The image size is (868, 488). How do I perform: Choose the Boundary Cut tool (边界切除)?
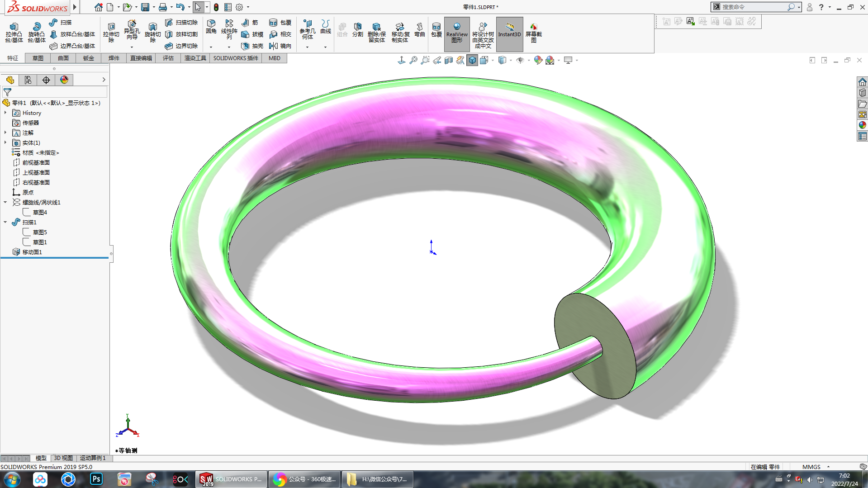click(181, 46)
